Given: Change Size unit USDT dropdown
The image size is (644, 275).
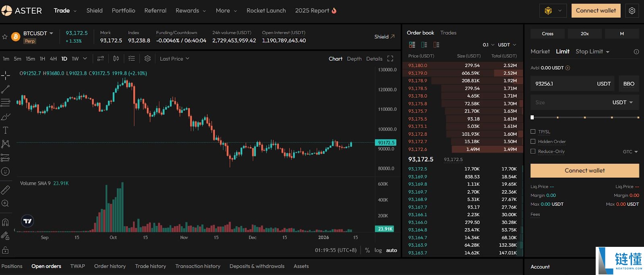Looking at the screenshot, I should point(623,103).
